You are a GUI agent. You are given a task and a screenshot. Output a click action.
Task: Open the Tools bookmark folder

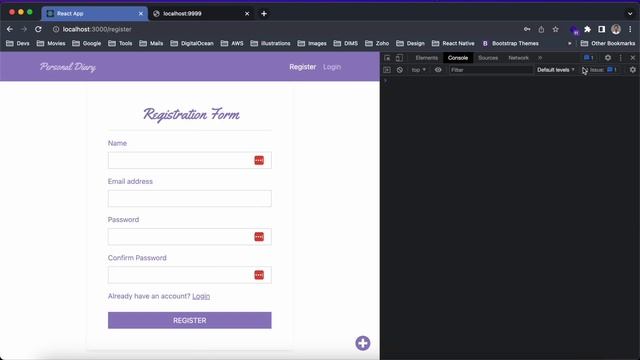tap(120, 43)
